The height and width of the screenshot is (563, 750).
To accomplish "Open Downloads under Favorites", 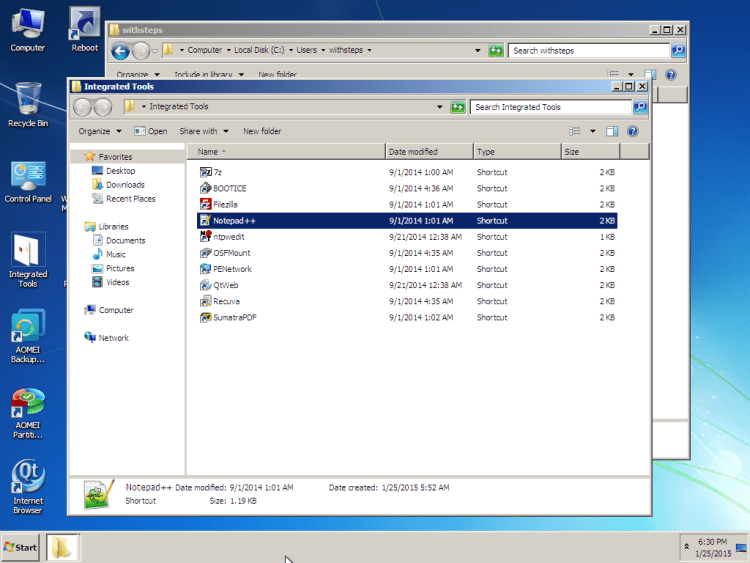I will click(125, 185).
